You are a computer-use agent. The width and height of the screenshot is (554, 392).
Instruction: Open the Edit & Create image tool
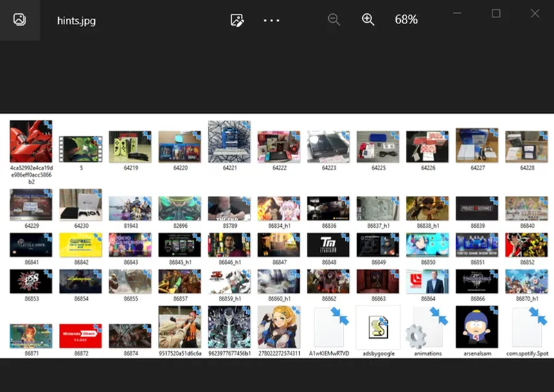[x=237, y=20]
